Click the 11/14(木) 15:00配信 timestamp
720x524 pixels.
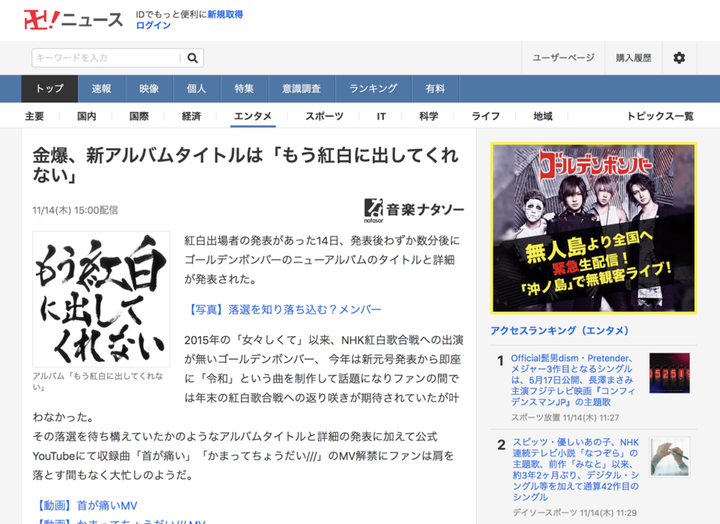click(x=75, y=210)
